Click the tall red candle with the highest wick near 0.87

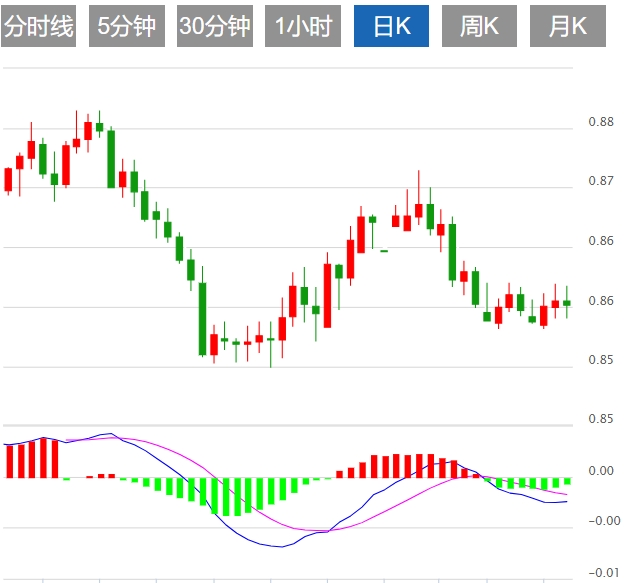[x=419, y=210]
